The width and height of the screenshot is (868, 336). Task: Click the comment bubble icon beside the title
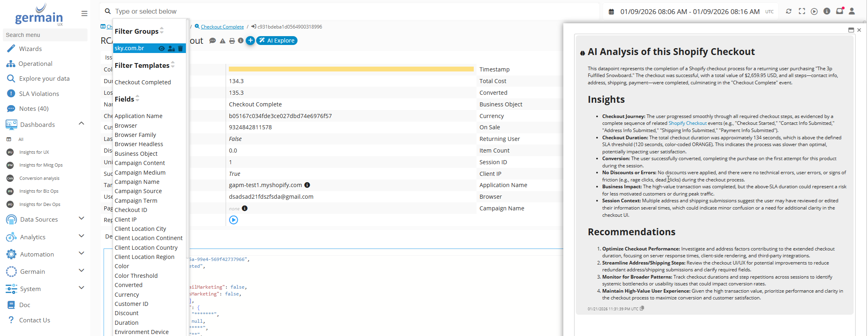(213, 41)
